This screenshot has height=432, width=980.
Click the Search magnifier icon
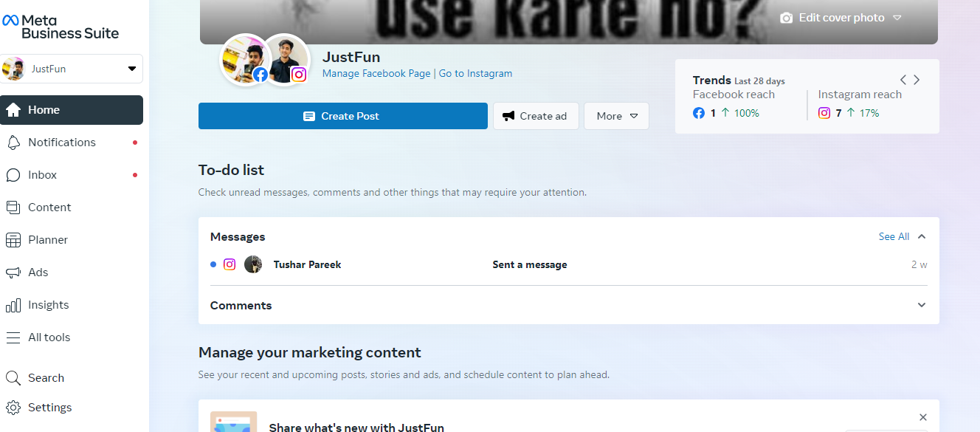(13, 378)
